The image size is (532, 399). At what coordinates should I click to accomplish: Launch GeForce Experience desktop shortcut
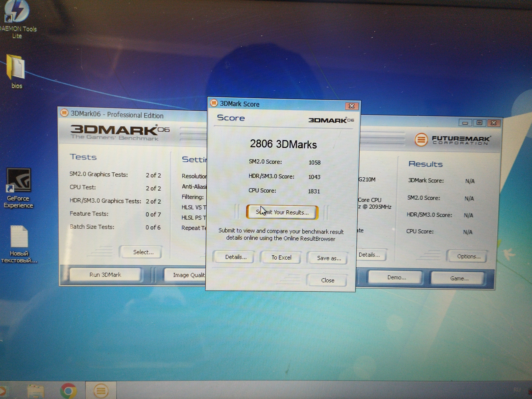pyautogui.click(x=18, y=188)
